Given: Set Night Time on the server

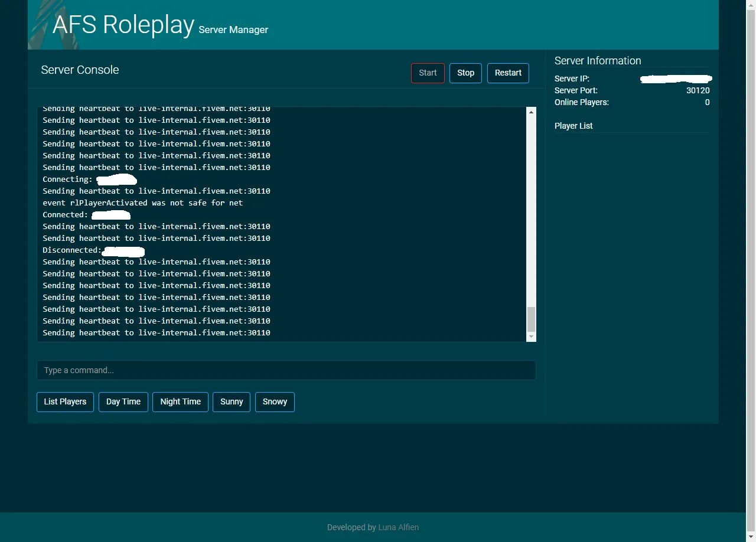Looking at the screenshot, I should point(180,402).
